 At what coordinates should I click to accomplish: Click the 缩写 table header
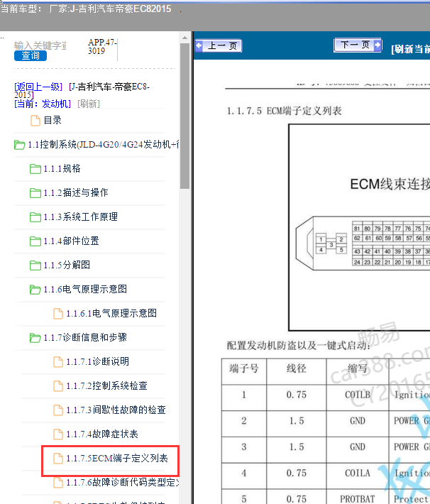pyautogui.click(x=358, y=368)
